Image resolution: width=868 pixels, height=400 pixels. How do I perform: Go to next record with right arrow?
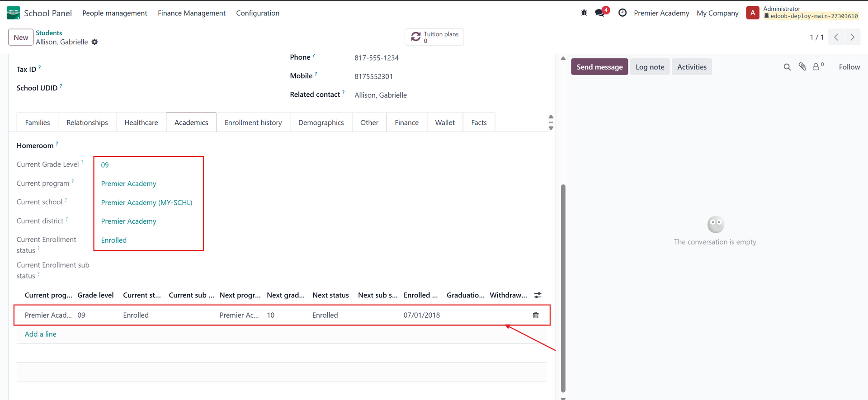[852, 37]
